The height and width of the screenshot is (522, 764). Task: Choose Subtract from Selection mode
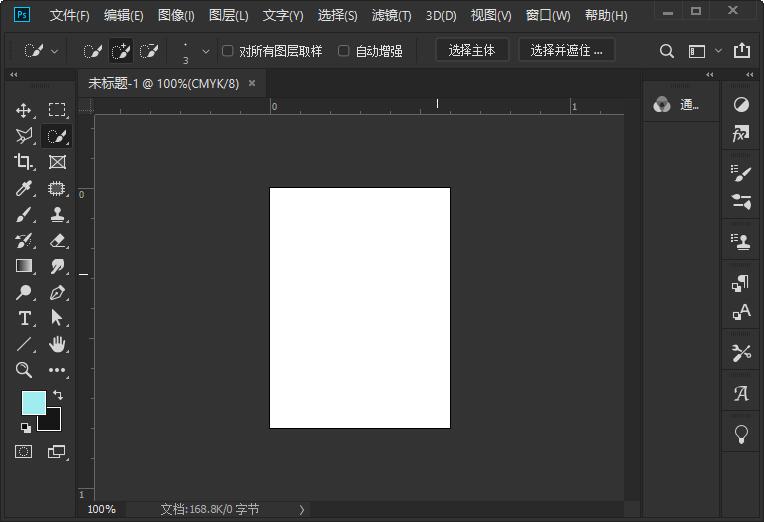pos(149,51)
